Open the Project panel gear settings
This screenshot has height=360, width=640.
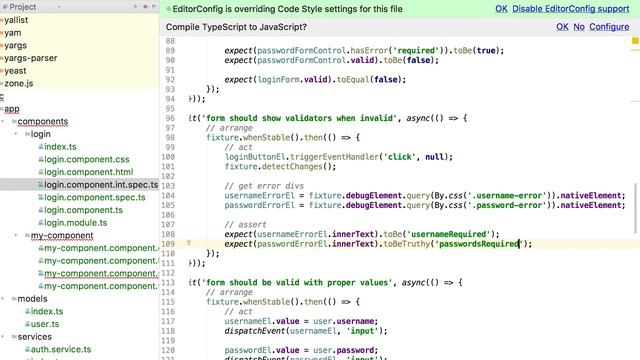146,7
